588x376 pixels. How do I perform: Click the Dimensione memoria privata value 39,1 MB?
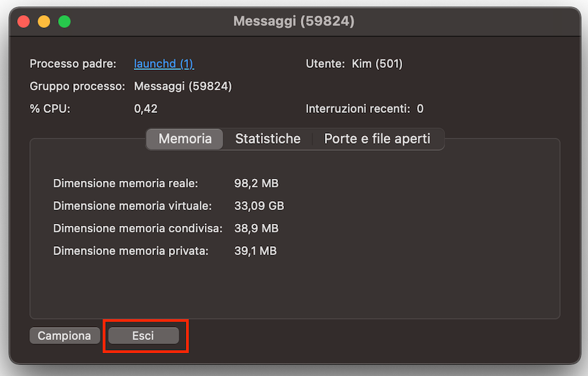pyautogui.click(x=255, y=251)
